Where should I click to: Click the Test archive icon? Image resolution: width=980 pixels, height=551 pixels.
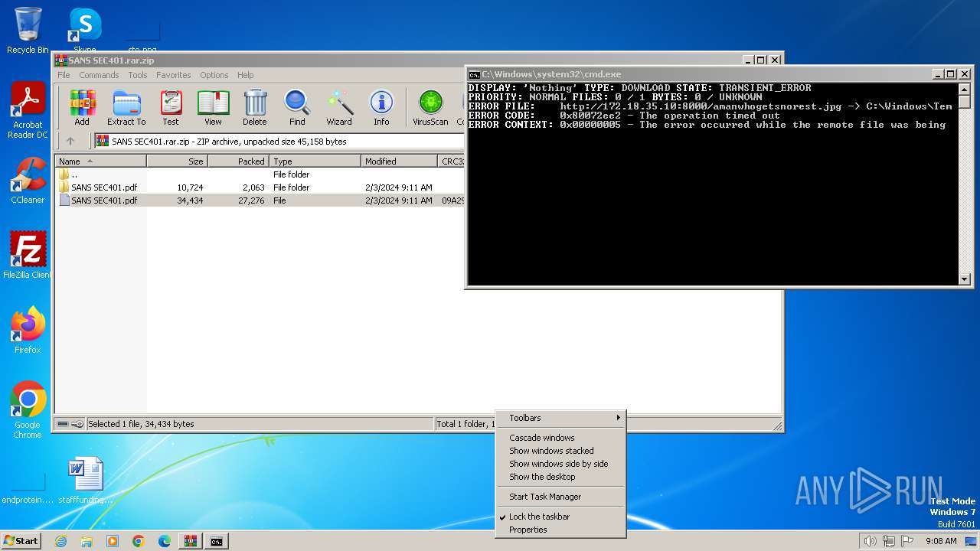[x=171, y=107]
